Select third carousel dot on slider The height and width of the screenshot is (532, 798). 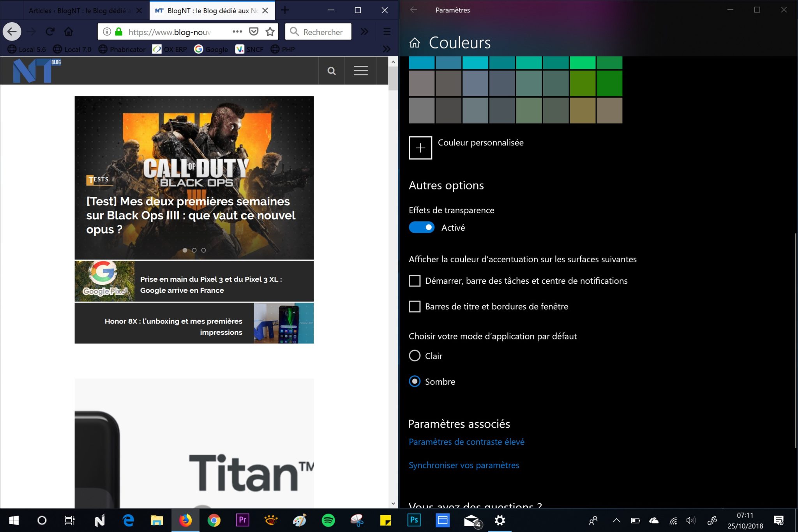203,250
